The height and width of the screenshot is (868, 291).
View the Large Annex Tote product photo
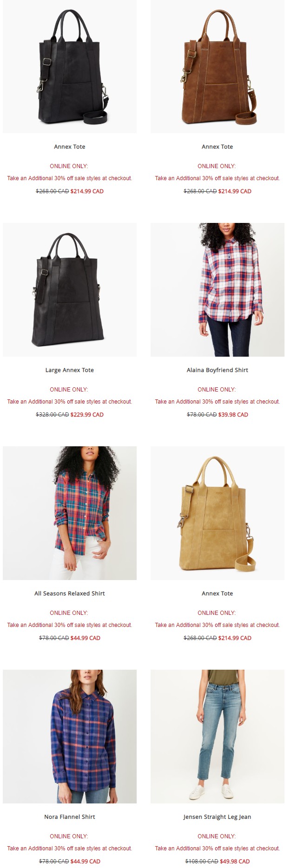70,290
